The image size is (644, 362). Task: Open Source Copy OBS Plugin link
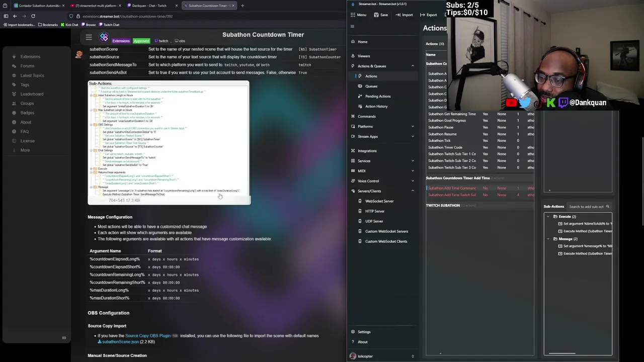(x=148, y=336)
